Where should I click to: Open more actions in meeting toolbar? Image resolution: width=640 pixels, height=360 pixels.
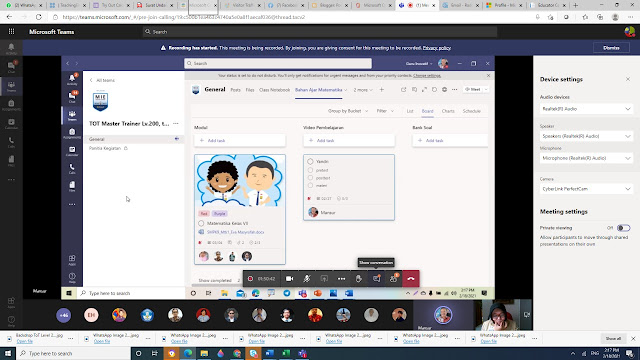coord(341,279)
